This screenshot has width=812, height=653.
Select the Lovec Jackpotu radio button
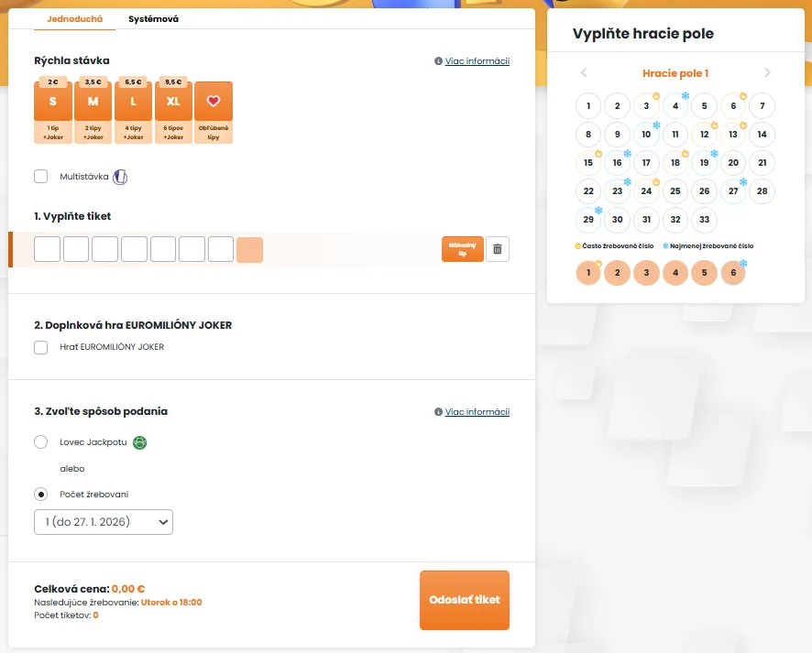tap(40, 441)
